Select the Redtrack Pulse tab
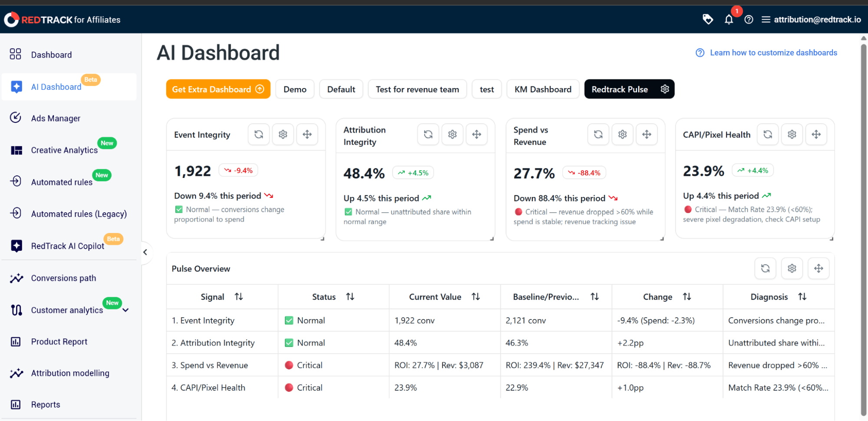Image resolution: width=868 pixels, height=421 pixels. pos(620,89)
